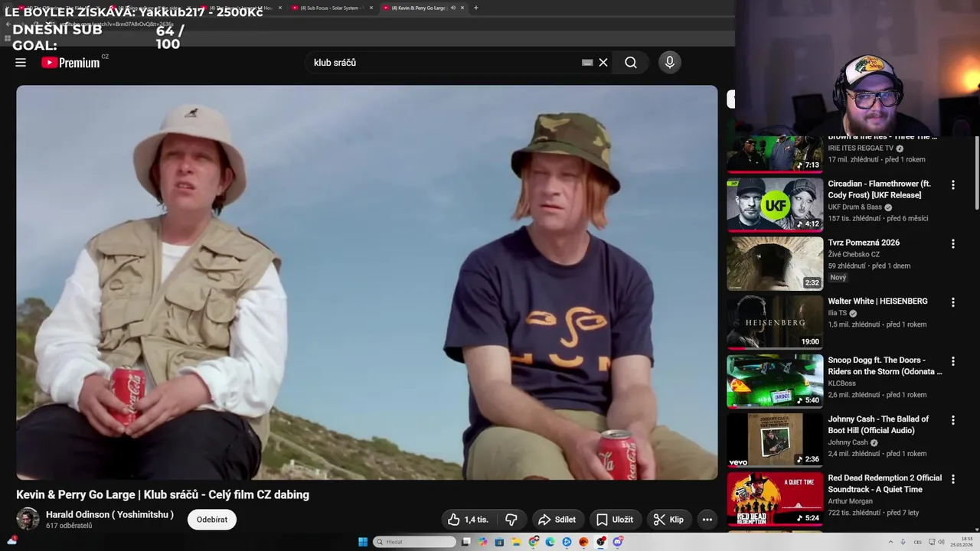Show hidden system tray icons chevron

pos(892,542)
